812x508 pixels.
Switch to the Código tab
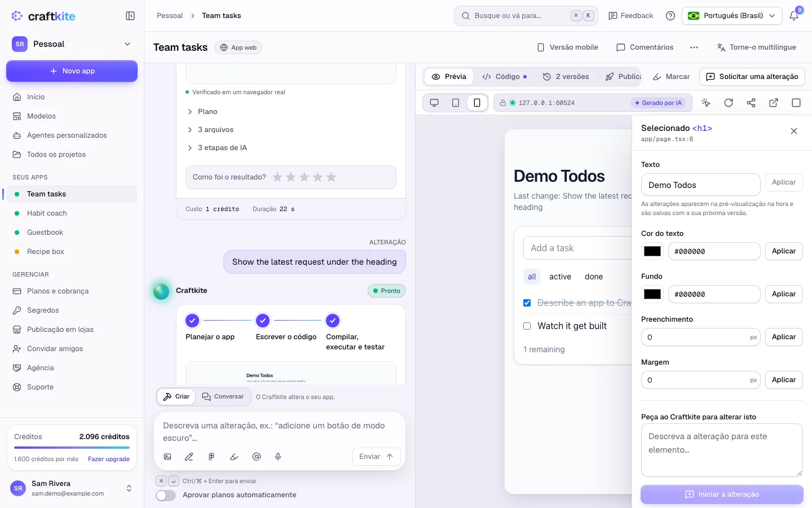(505, 77)
